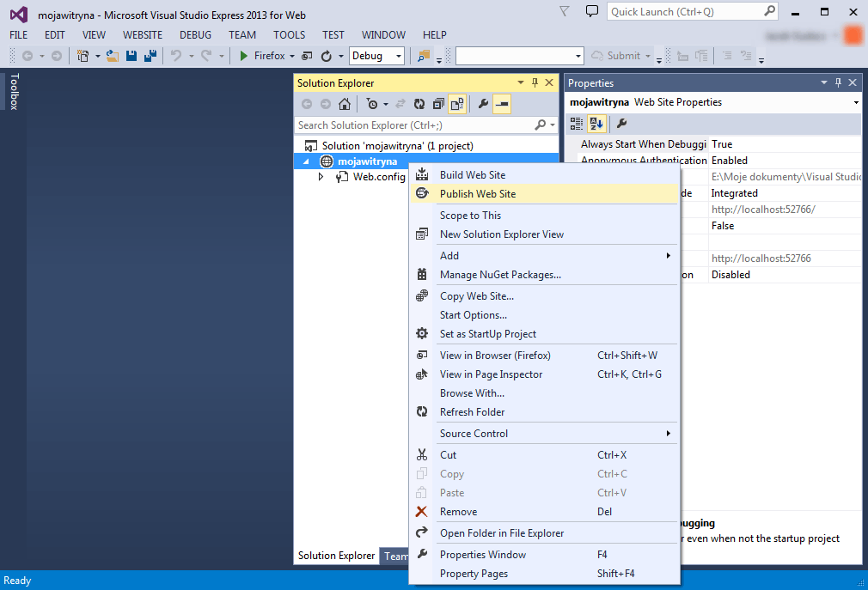This screenshot has height=590, width=868.
Task: Click the http://localhost:52766/ property value
Action: (763, 210)
